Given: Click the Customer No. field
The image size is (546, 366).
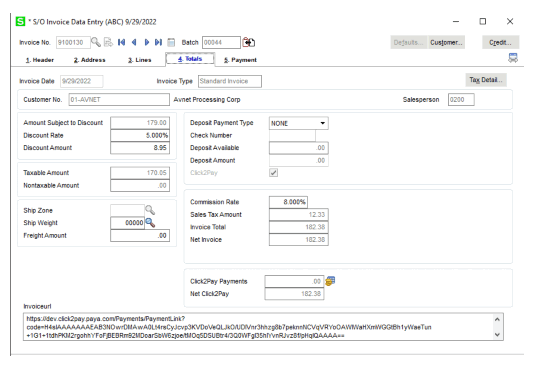Looking at the screenshot, I should pyautogui.click(x=119, y=100).
